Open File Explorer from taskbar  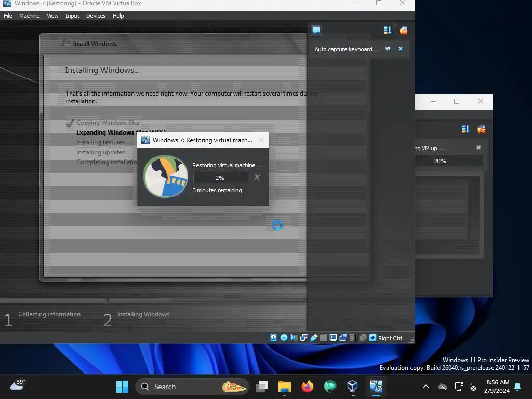click(285, 387)
